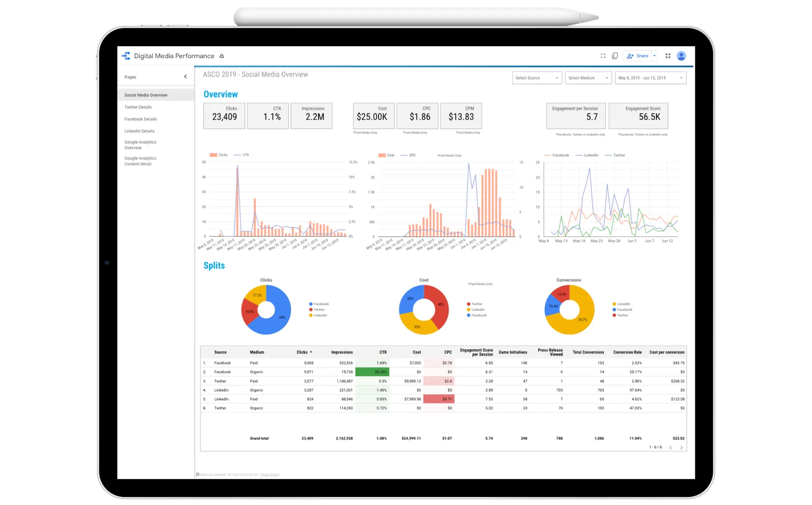This screenshot has width=812, height=505.
Task: Open the Google Analytics Overview page
Action: (x=141, y=145)
